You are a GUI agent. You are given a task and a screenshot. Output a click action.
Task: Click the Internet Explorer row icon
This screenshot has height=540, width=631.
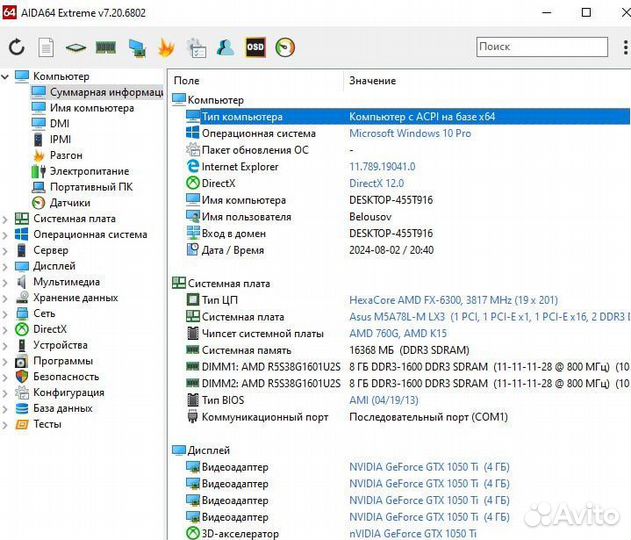[x=193, y=166]
